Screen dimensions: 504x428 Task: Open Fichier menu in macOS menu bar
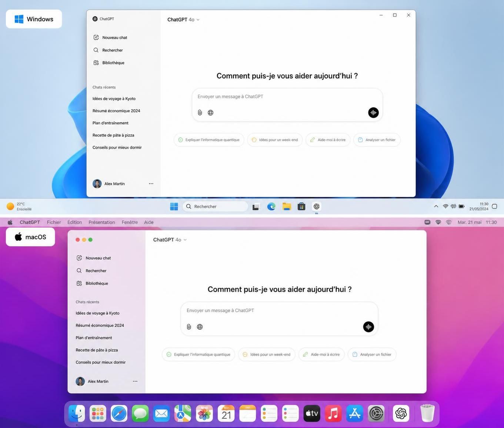[54, 222]
